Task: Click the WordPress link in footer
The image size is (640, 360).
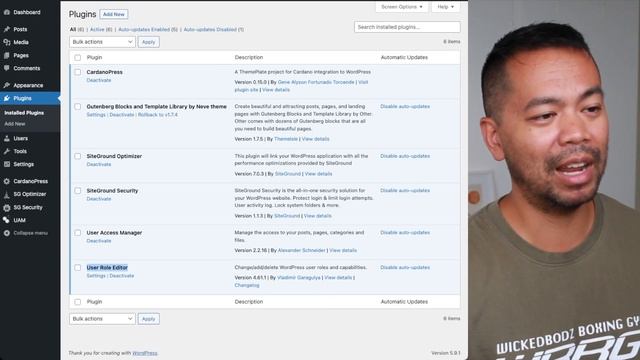Action: (x=145, y=353)
